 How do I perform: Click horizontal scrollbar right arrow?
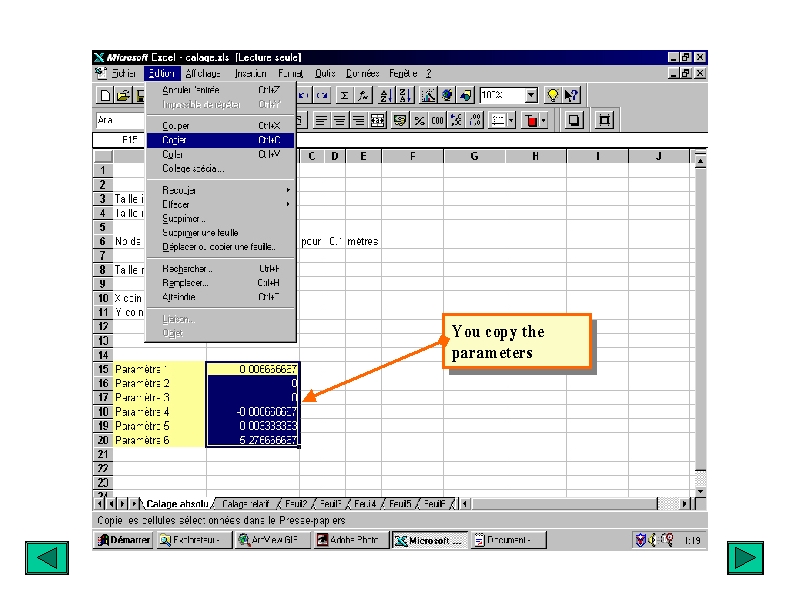tap(685, 504)
